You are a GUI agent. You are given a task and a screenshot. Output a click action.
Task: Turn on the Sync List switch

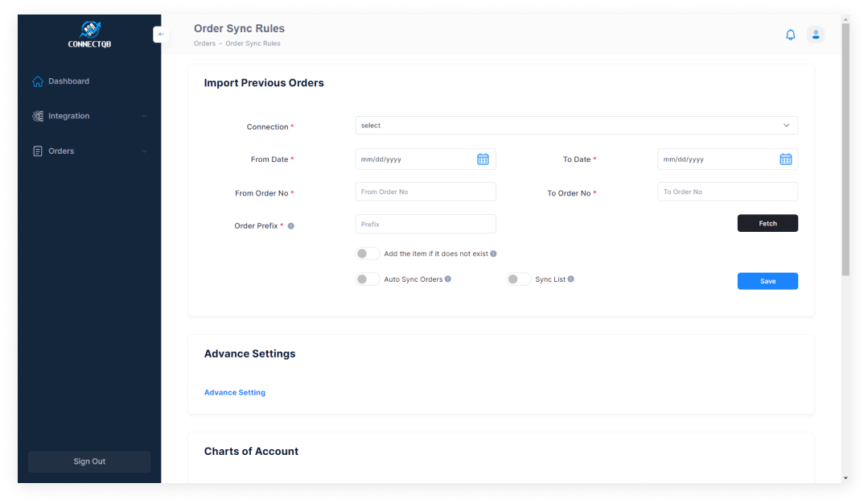point(519,279)
